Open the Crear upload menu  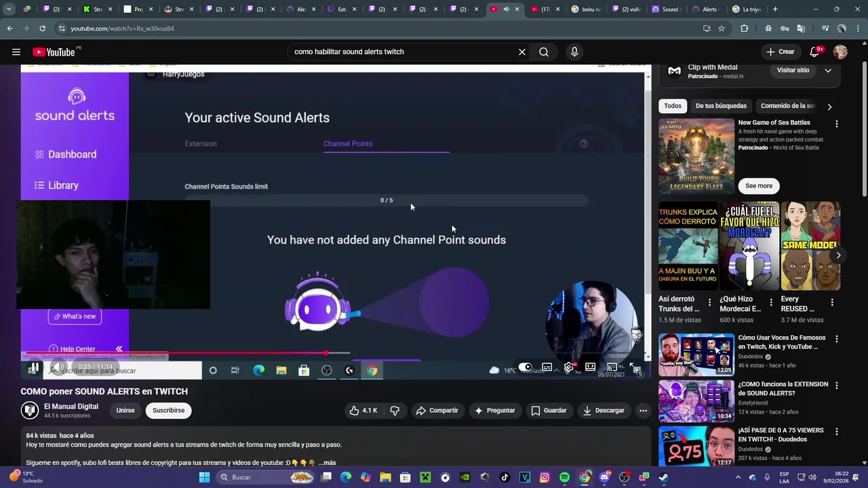(x=780, y=52)
